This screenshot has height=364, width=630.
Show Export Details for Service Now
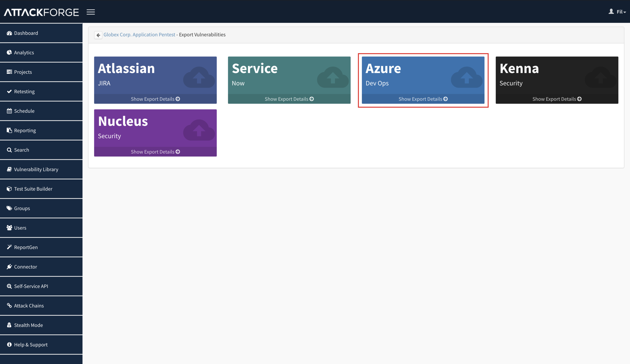point(289,99)
